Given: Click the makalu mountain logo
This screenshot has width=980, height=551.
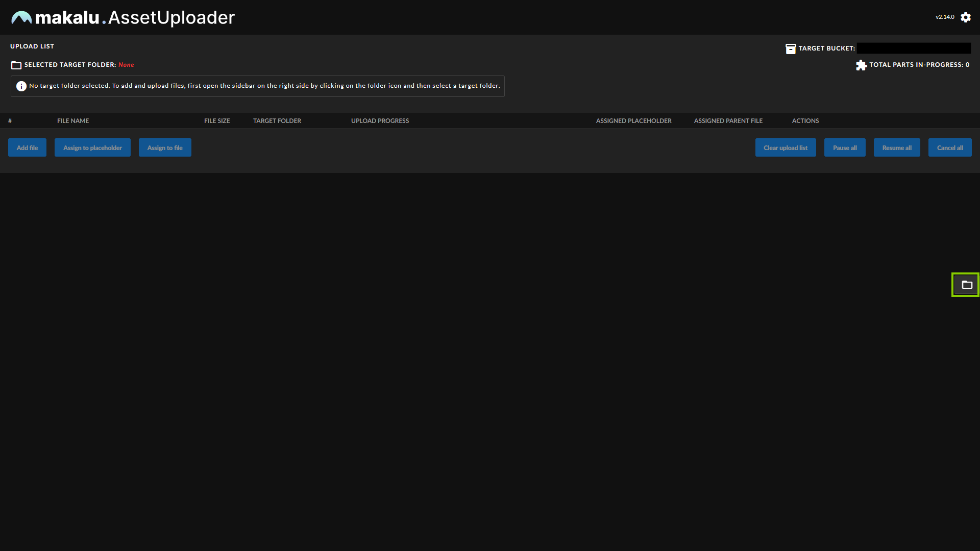Looking at the screenshot, I should click(x=21, y=17).
